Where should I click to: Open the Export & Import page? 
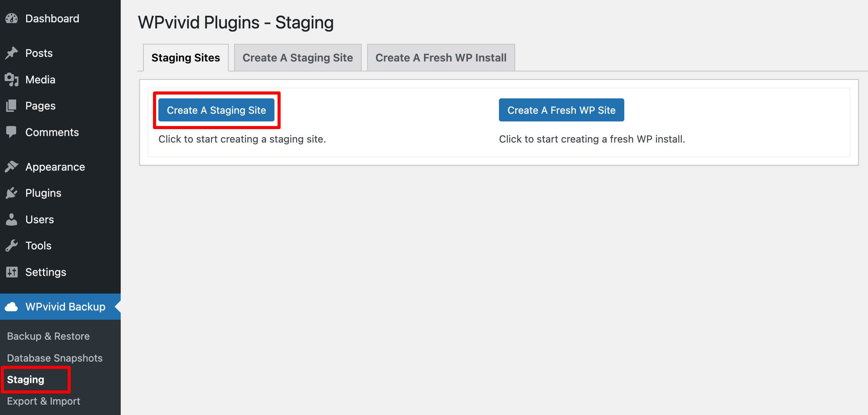click(x=43, y=401)
